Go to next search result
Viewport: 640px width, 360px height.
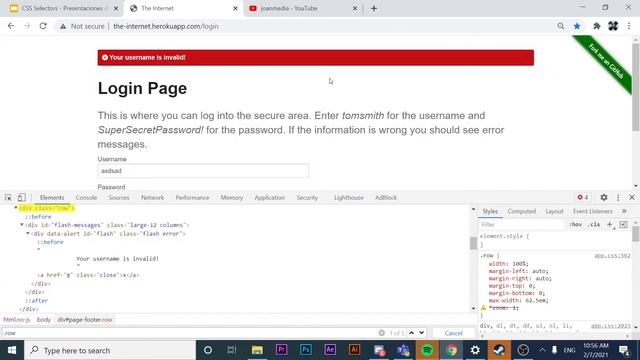422,333
